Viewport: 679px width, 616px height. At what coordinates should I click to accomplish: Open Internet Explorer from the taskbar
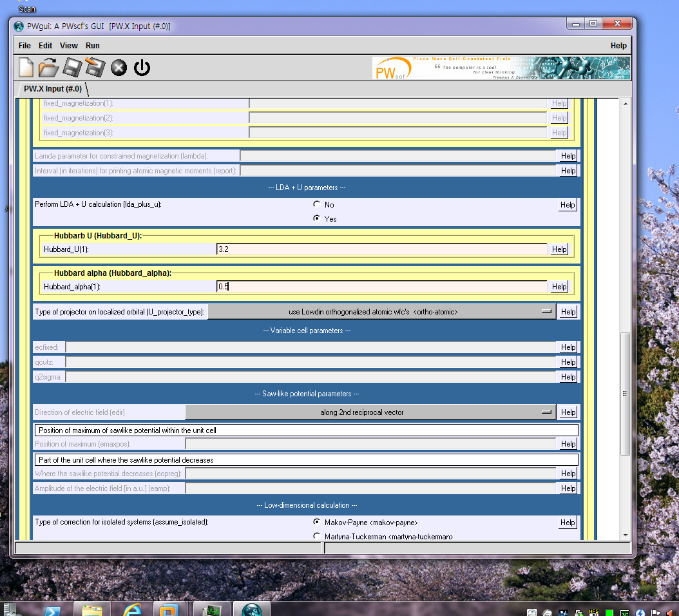(133, 609)
